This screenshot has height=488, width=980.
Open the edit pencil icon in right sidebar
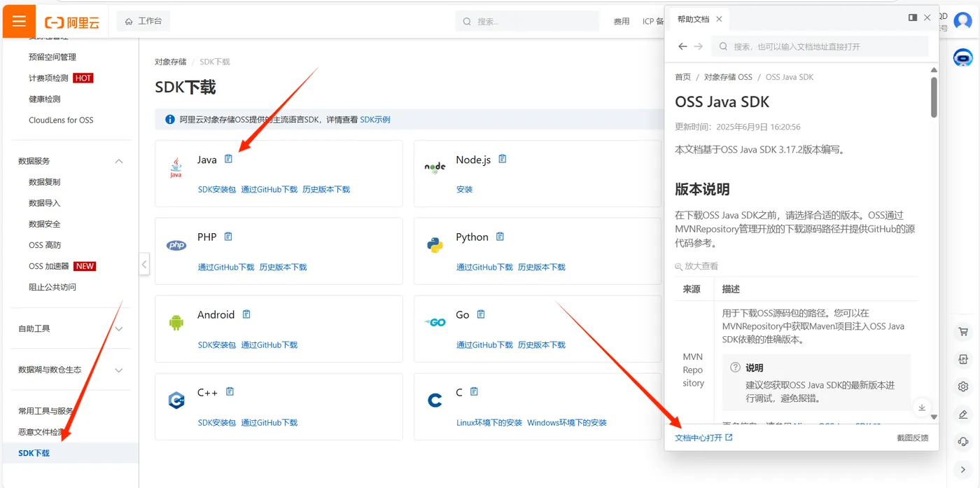963,414
